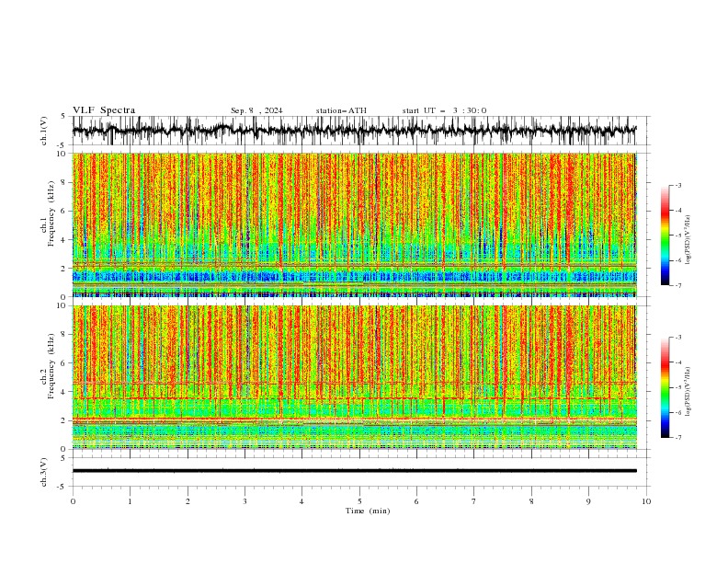
Task: Click the lower color bar's log(PSD) label
Action: [688, 391]
